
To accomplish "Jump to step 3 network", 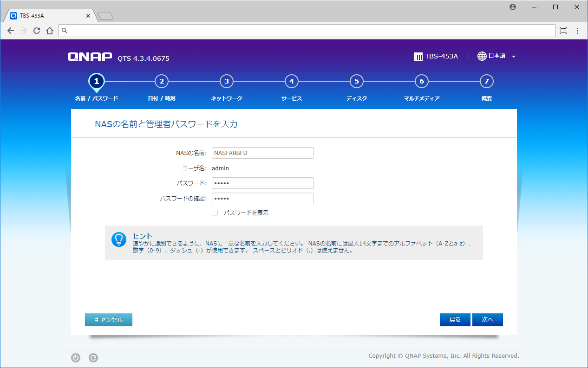I will coord(226,82).
